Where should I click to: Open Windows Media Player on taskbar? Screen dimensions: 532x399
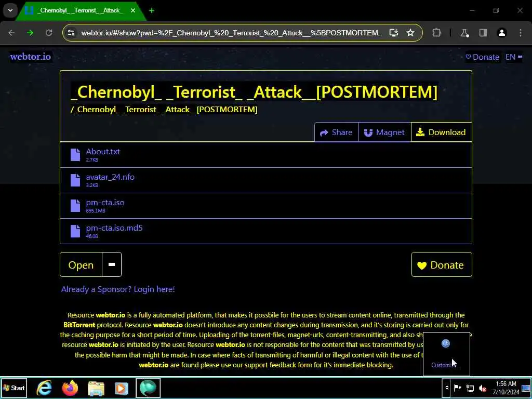[x=122, y=389]
